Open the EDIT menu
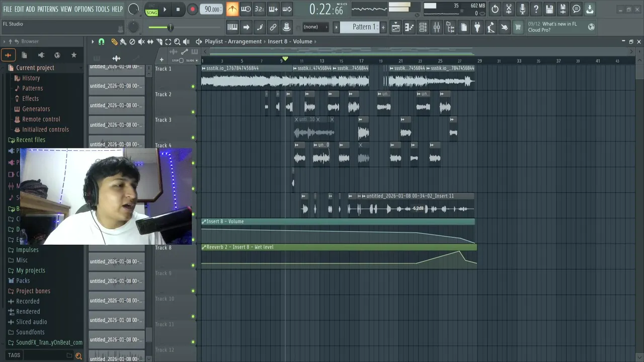Screen dimensions: 644x362 click(x=19, y=9)
